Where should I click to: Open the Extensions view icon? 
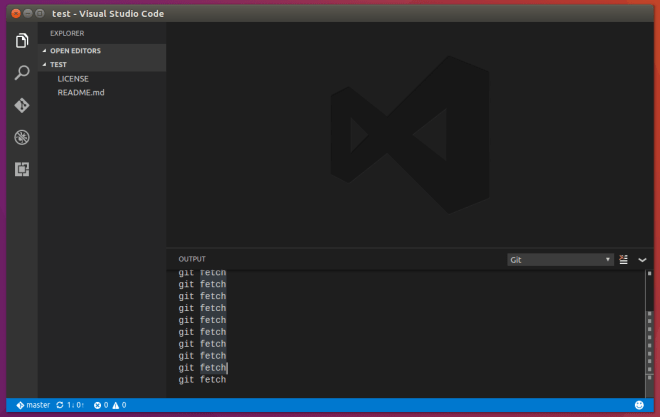[x=22, y=169]
